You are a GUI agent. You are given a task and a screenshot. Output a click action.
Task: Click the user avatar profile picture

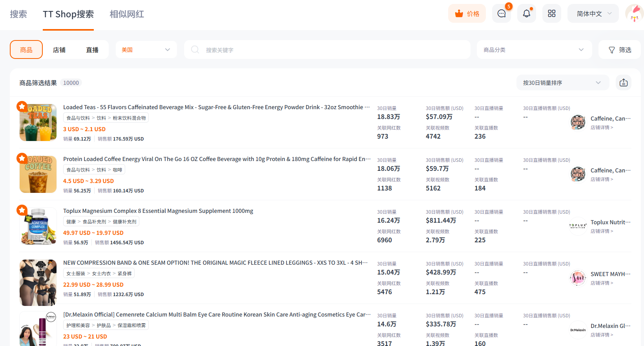pyautogui.click(x=634, y=13)
